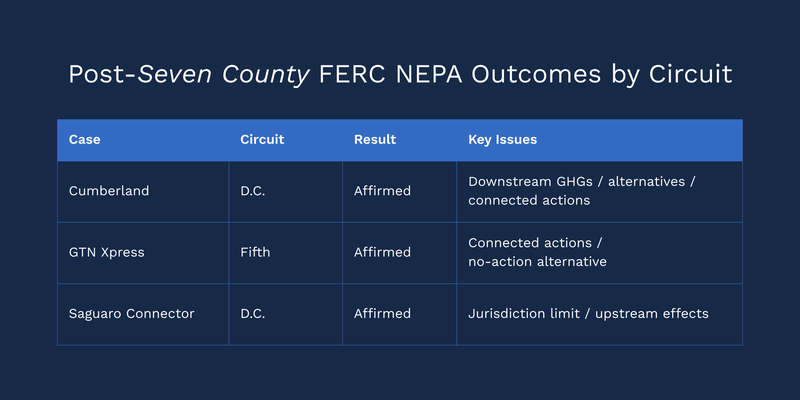Image resolution: width=800 pixels, height=400 pixels.
Task: Select "Connected actions /" line in GTN Xpress row
Action: click(x=535, y=243)
